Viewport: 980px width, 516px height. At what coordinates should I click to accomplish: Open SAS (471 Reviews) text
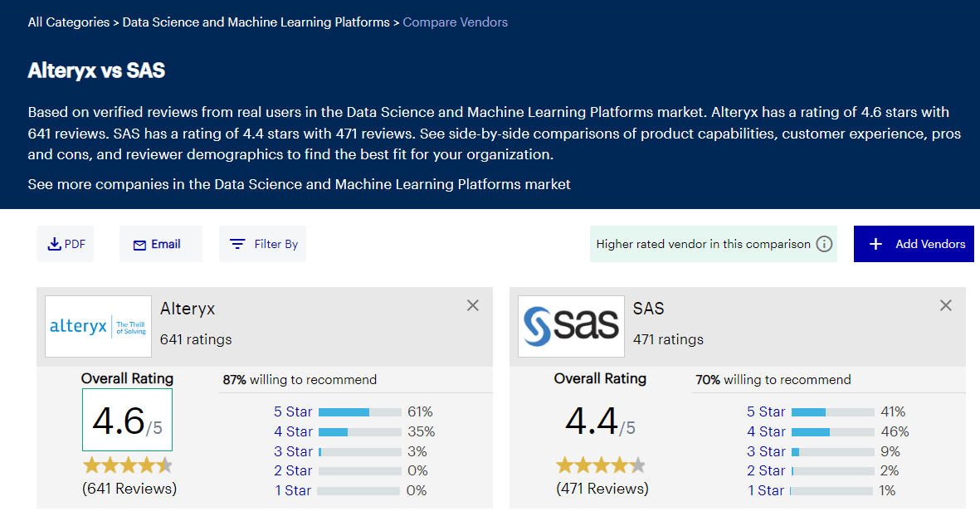point(602,489)
